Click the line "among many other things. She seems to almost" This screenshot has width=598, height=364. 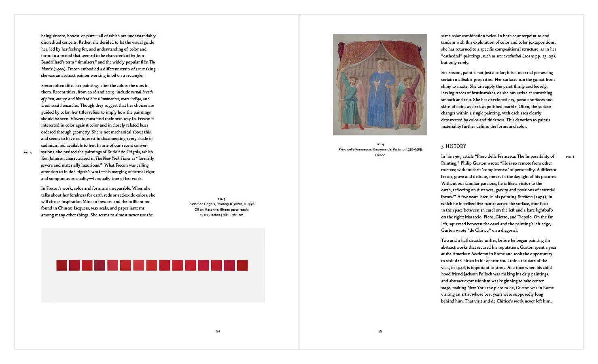pyautogui.click(x=97, y=215)
